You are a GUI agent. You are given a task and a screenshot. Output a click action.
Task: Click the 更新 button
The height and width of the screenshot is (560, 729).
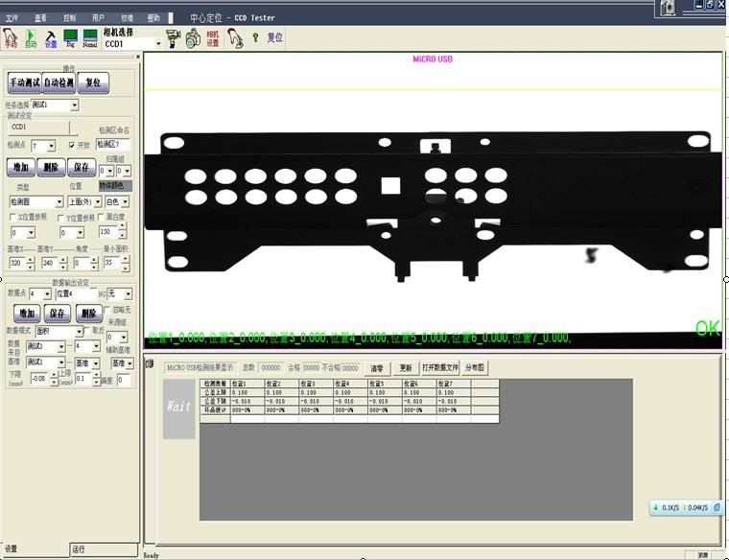[x=406, y=368]
